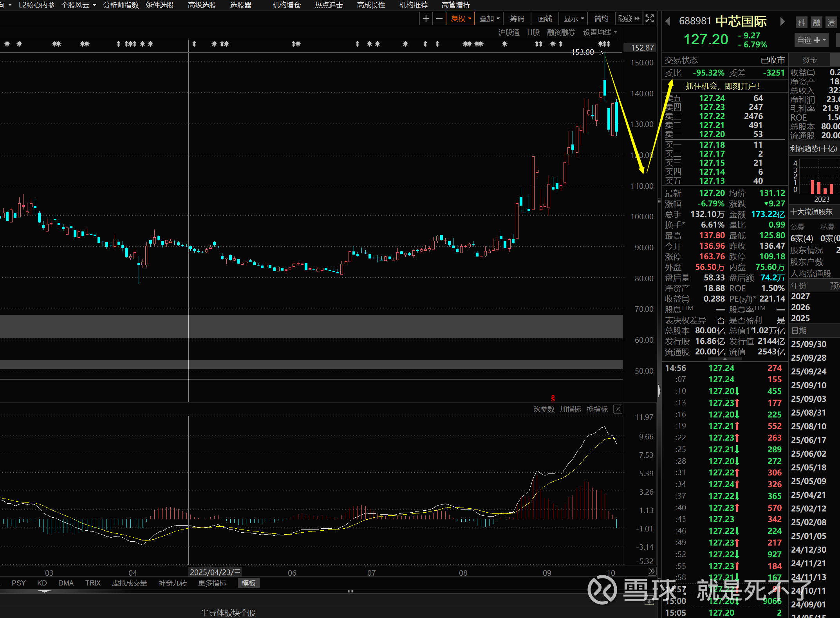Close the indicator panel with X
Image resolution: width=840 pixels, height=618 pixels.
click(x=618, y=409)
